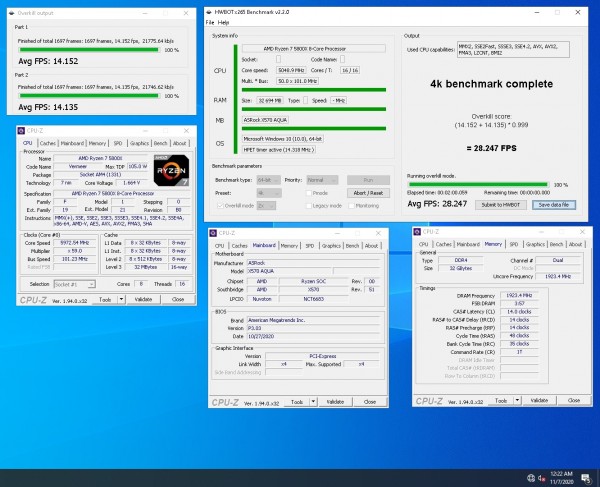
Task: Click the CPU-Z title icon in Mainboard window
Action: pyautogui.click(x=214, y=233)
